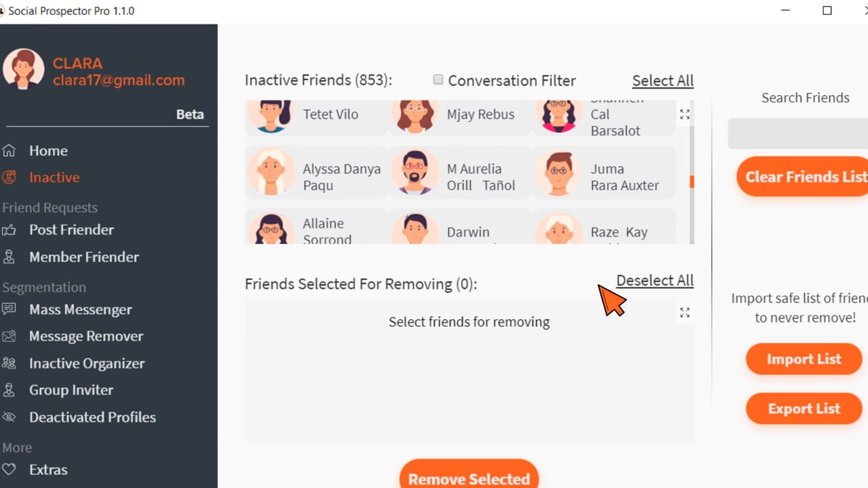Click the Mass Messenger chat icon
Image resolution: width=868 pixels, height=488 pixels.
click(9, 309)
